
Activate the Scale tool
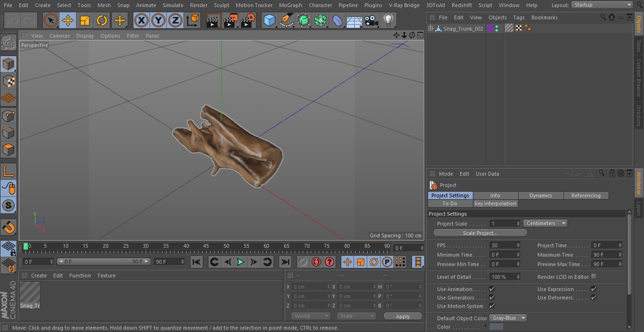click(85, 21)
